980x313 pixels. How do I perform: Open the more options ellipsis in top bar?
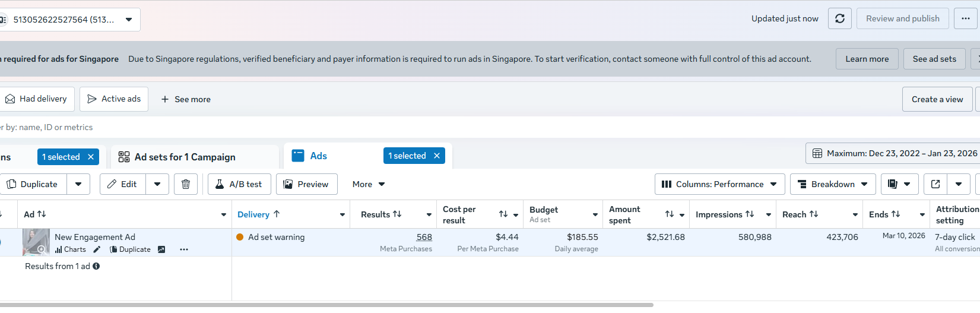click(966, 18)
